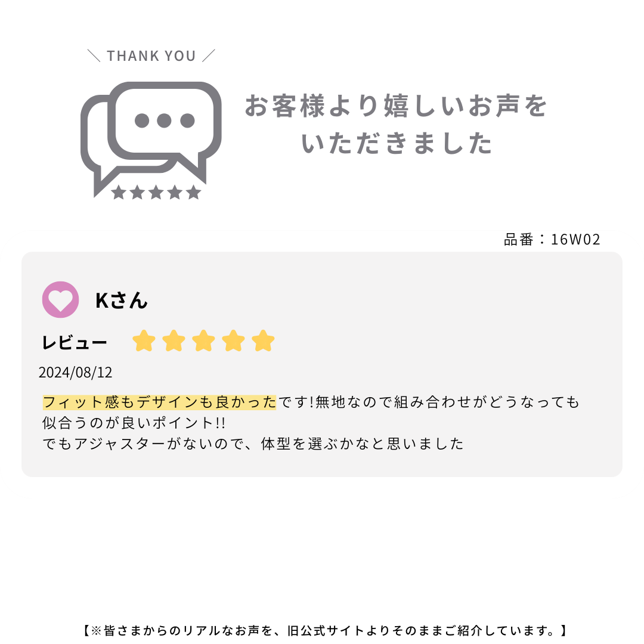Screen dimensions: 644x644
Task: Click the review date 2024/08/12
Action: click(75, 373)
